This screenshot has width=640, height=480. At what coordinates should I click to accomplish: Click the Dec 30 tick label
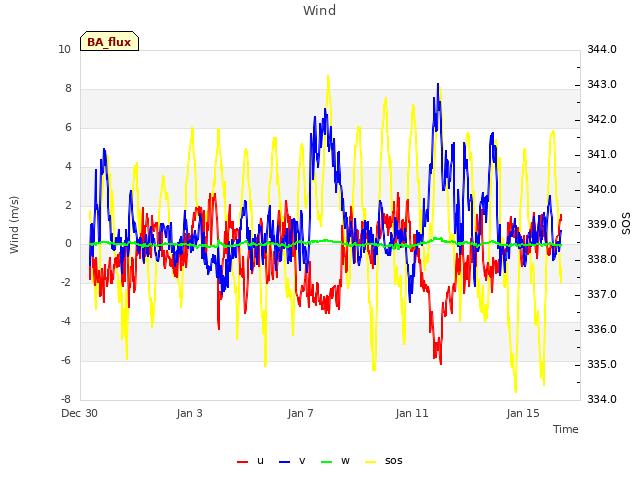coord(79,413)
